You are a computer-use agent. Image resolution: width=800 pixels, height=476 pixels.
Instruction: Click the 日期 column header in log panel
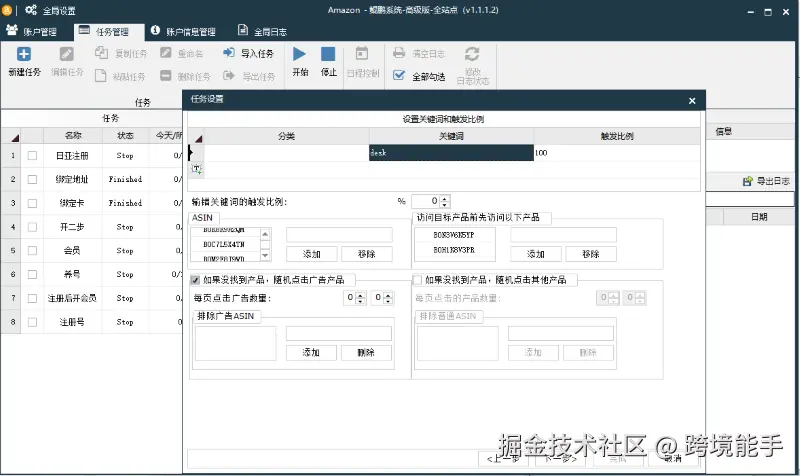pos(759,217)
